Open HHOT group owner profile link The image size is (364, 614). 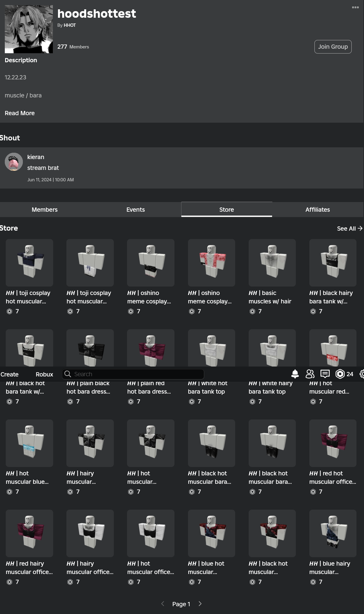tap(70, 25)
